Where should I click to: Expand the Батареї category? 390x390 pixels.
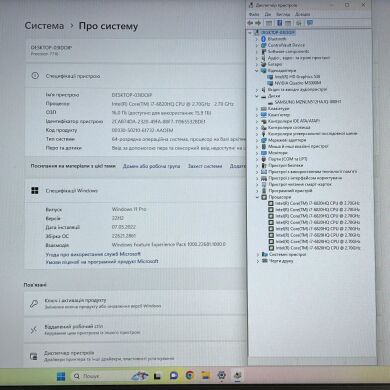[257, 64]
